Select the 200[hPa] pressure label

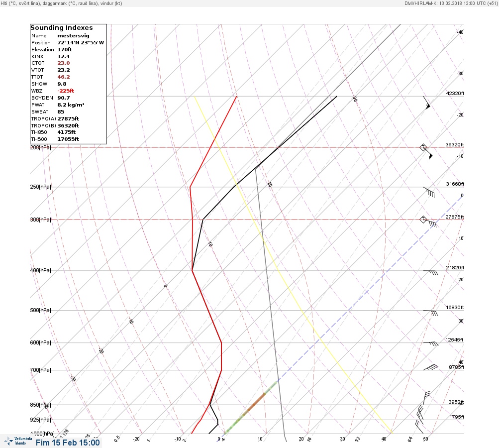point(40,147)
